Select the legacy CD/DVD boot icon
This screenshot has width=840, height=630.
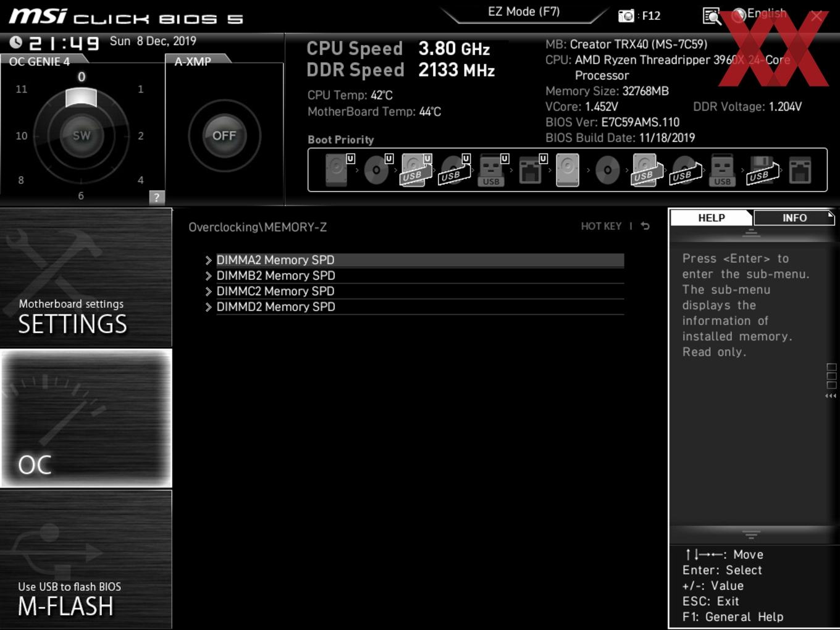pos(608,170)
